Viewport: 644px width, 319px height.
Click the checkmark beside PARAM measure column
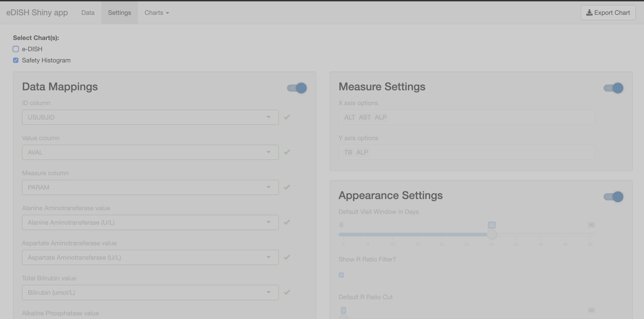(287, 187)
